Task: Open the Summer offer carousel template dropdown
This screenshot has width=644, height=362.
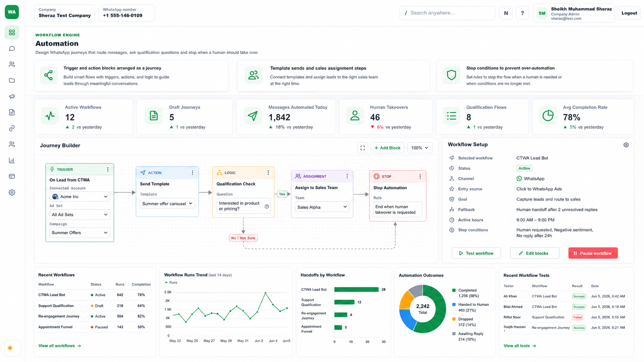Action: tap(167, 204)
